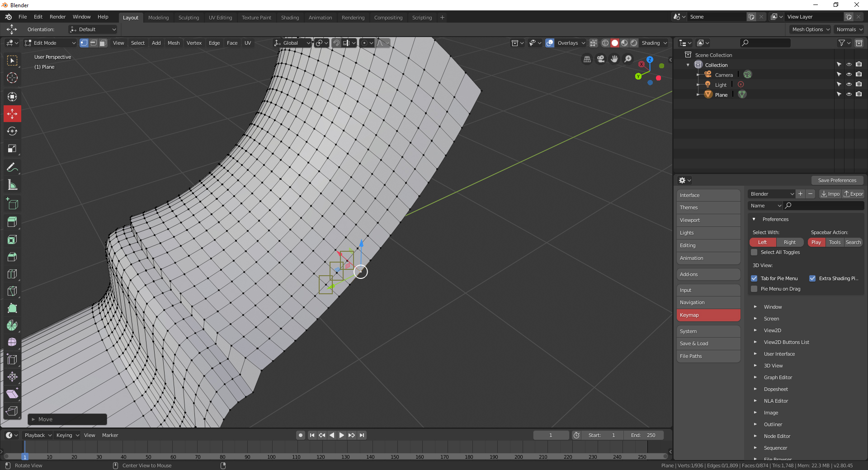Select the Annotate tool
868x470 pixels.
coord(12,167)
